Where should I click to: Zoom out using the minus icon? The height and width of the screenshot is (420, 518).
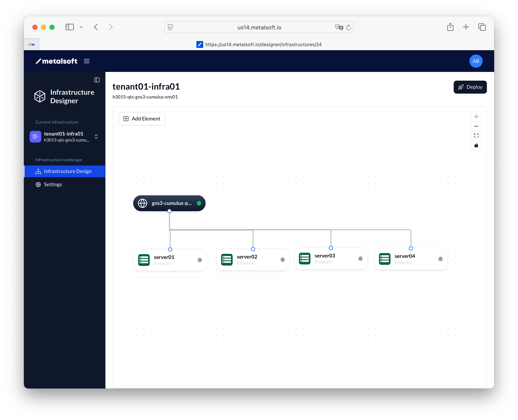tap(476, 126)
